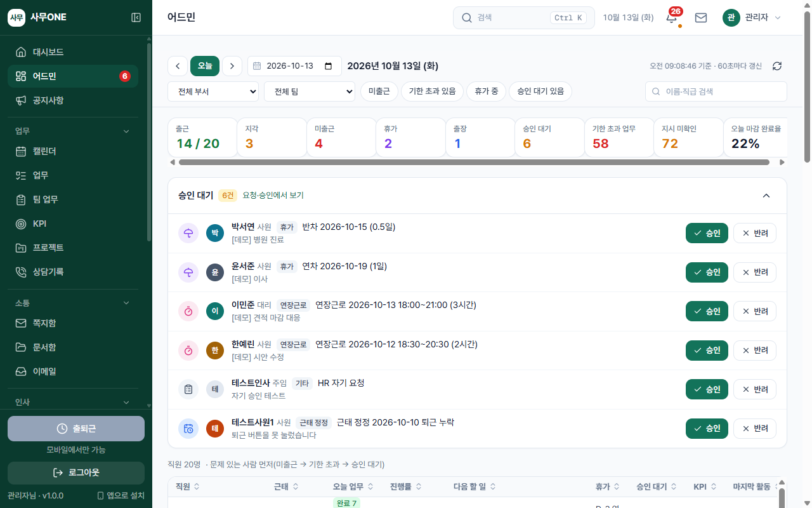Click the 검색 box with Ctrl K
This screenshot has width=812, height=508.
point(524,18)
